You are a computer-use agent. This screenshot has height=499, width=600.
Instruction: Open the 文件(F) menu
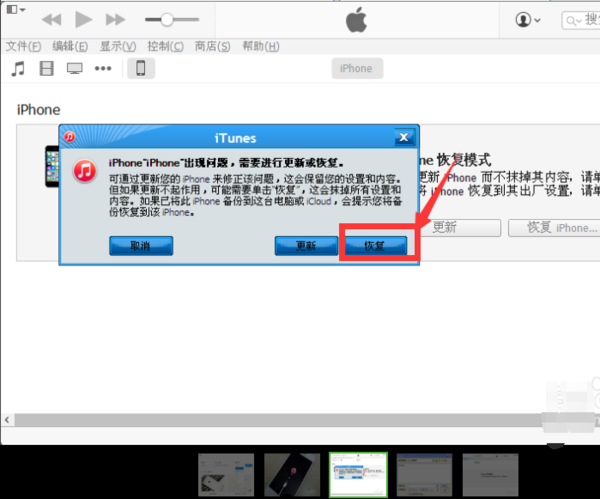(23, 46)
